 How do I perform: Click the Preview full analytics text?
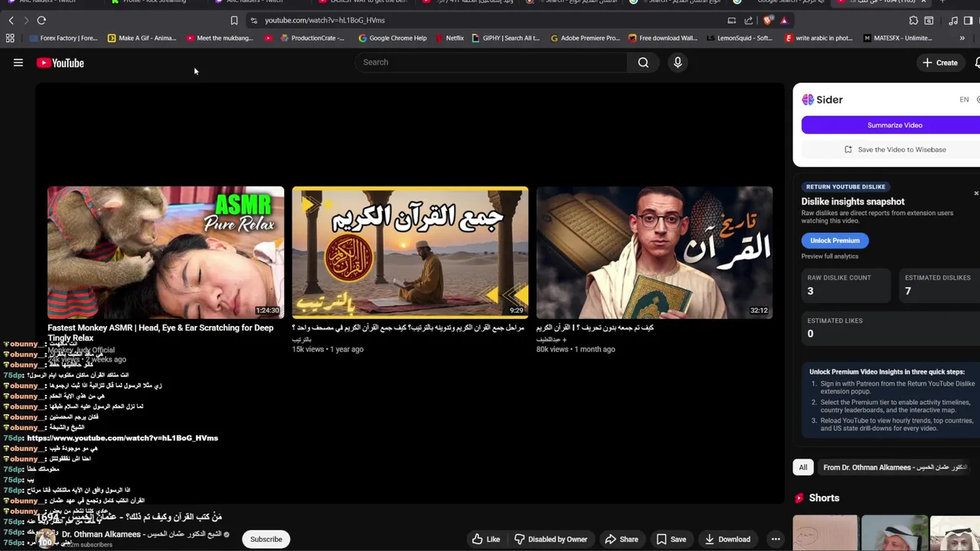(830, 256)
